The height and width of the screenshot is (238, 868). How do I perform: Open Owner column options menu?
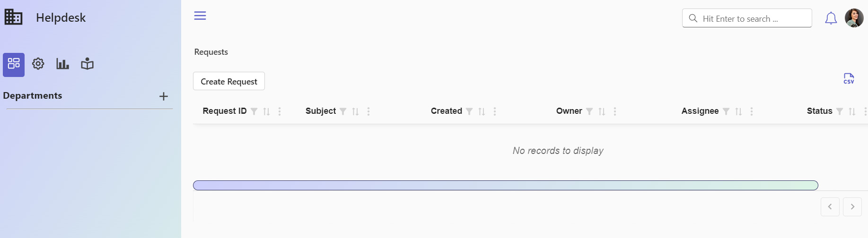[615, 111]
